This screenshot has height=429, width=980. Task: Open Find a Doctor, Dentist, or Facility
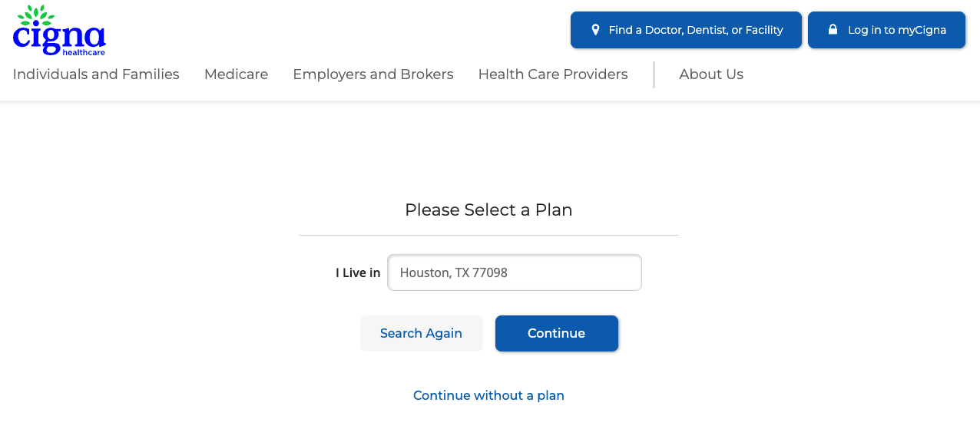coord(686,30)
